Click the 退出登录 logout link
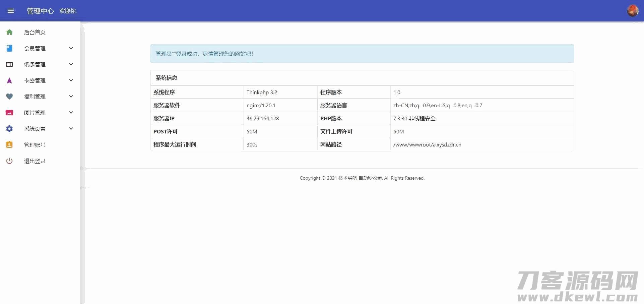 point(35,161)
